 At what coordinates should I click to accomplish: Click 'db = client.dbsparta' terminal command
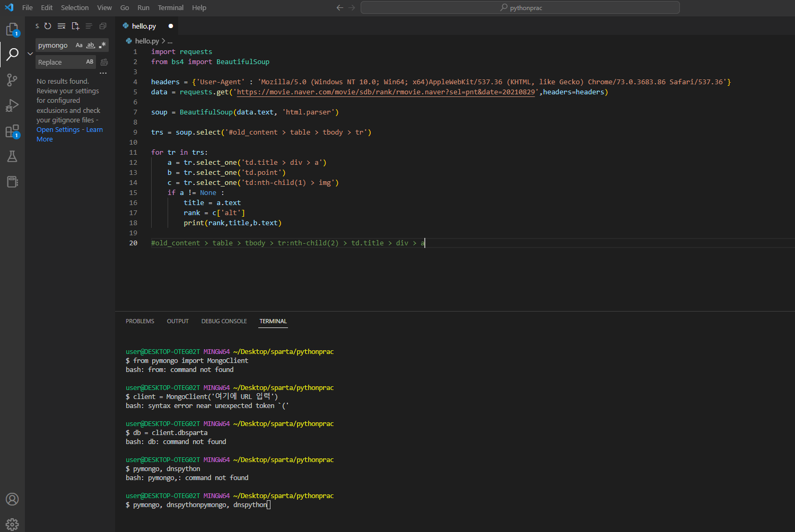170,433
